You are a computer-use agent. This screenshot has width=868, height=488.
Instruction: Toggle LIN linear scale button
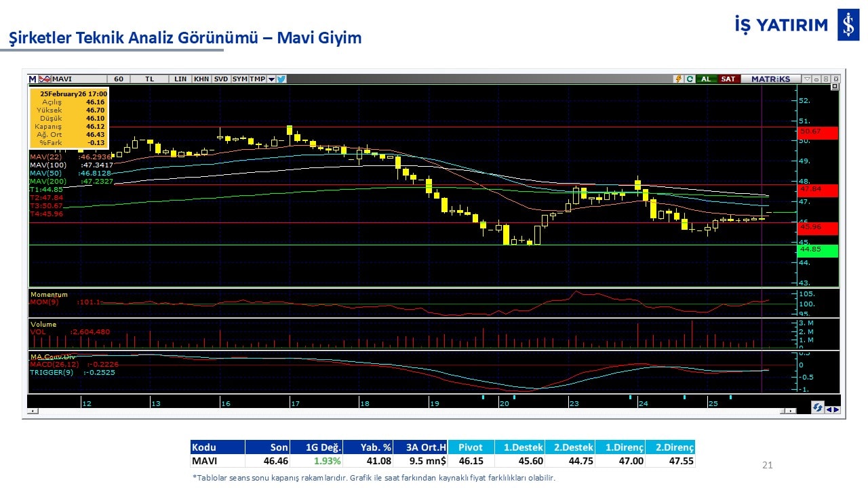(180, 79)
